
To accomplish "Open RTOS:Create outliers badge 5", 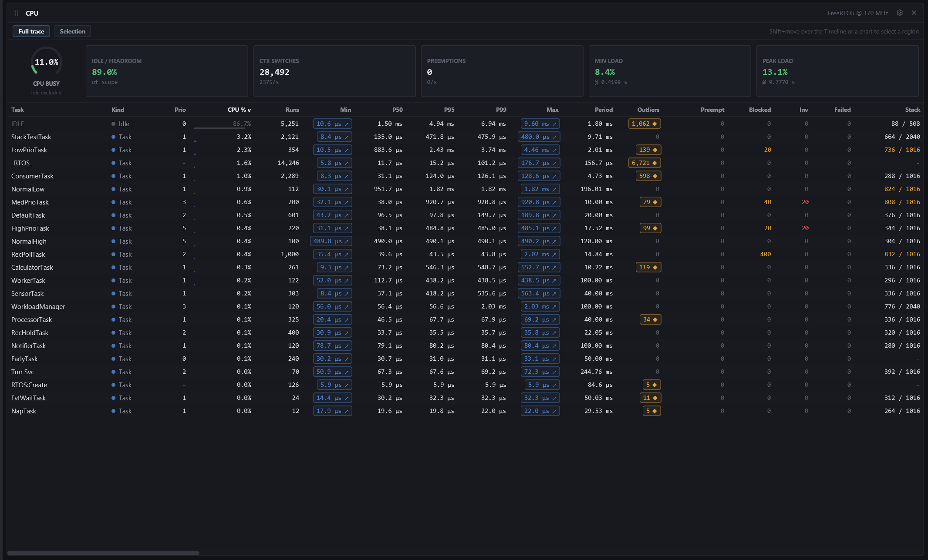I will pos(652,385).
